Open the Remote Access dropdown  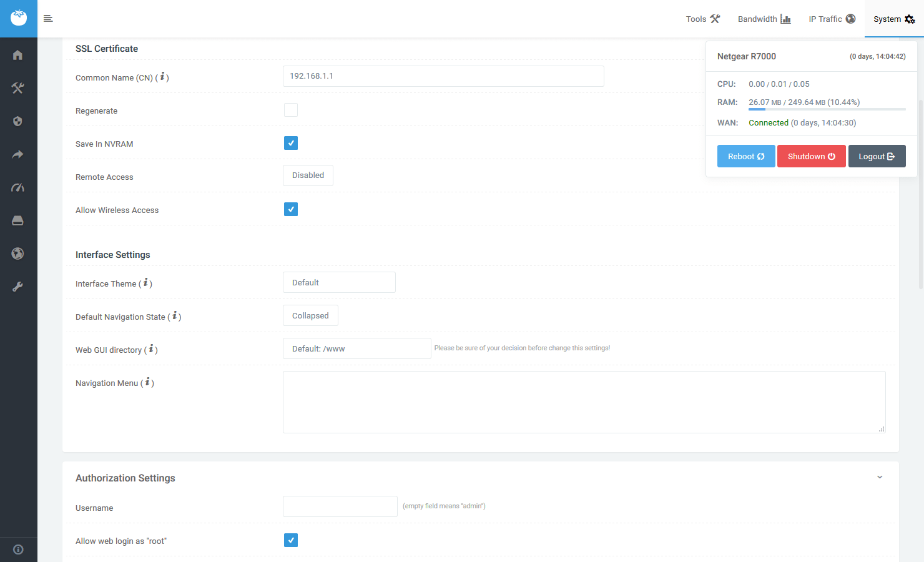point(308,175)
